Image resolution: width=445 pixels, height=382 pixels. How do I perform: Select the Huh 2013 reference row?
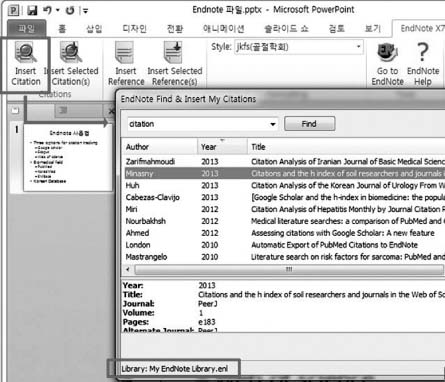283,185
